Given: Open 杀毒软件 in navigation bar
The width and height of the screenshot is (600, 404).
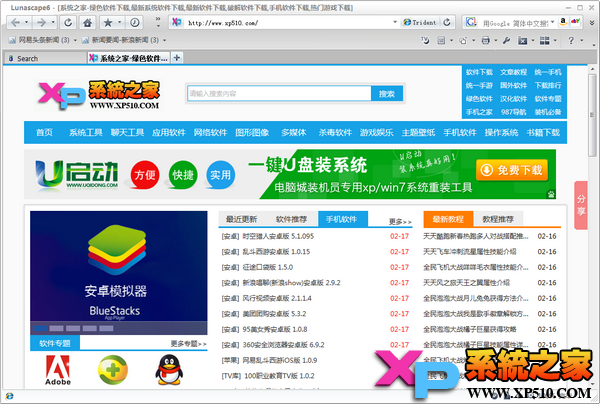Looking at the screenshot, I should click(335, 133).
